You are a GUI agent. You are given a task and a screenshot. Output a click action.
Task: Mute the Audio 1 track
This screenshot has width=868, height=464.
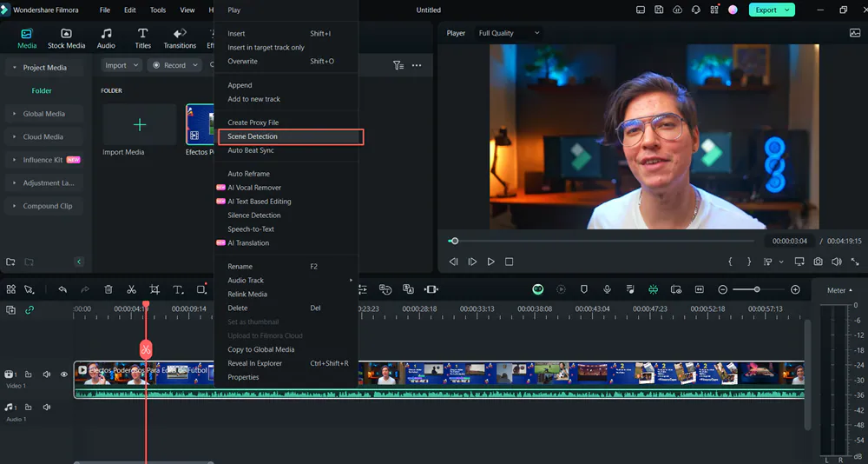point(46,407)
